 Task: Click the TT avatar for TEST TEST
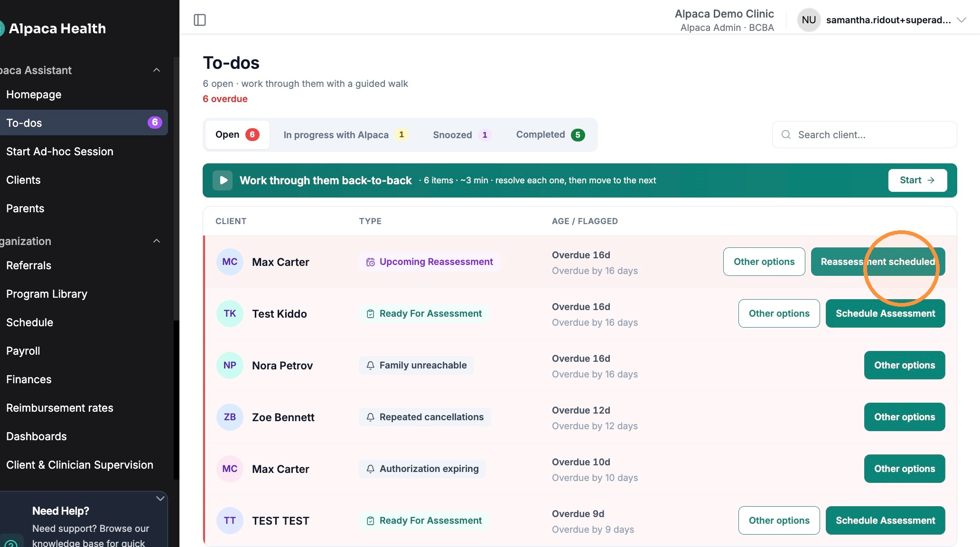(x=230, y=521)
